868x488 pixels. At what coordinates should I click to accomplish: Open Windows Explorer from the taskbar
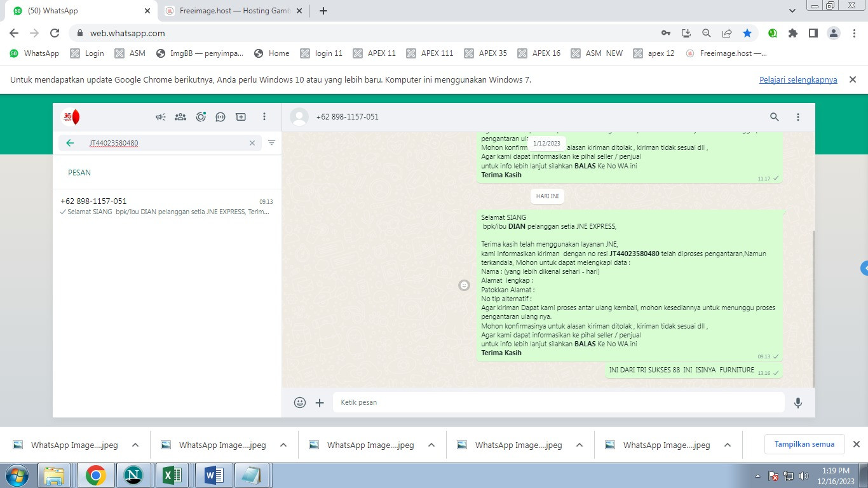[55, 475]
